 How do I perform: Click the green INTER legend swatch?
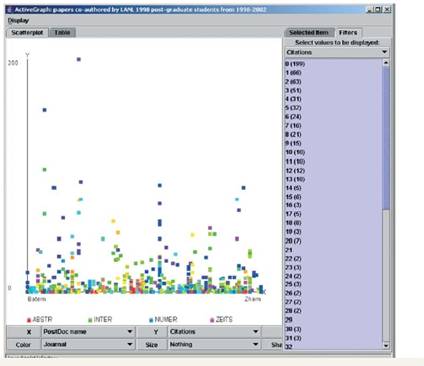coord(90,320)
